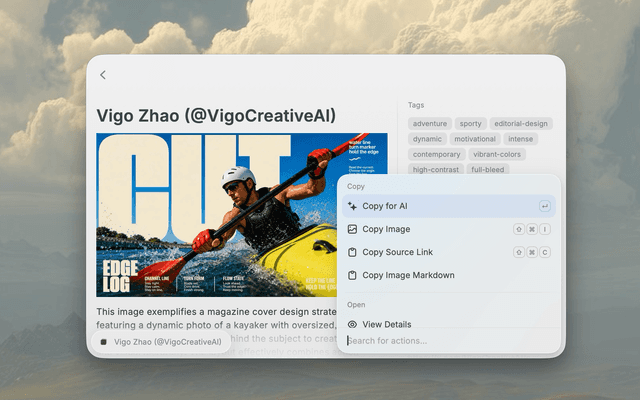Image resolution: width=640 pixels, height=400 pixels.
Task: Select the vibrant-colors tag
Action: click(497, 154)
